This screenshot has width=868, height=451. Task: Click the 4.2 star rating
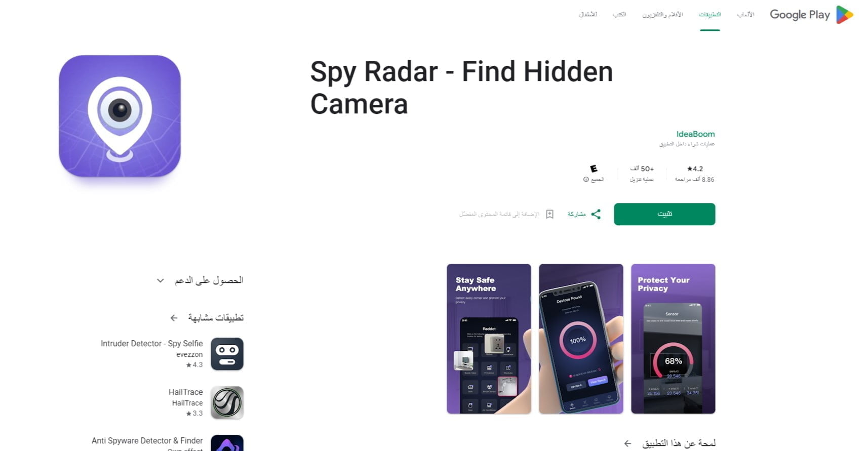point(695,169)
